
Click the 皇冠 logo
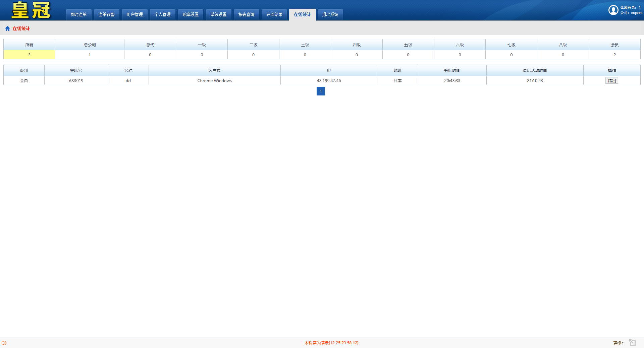[31, 10]
